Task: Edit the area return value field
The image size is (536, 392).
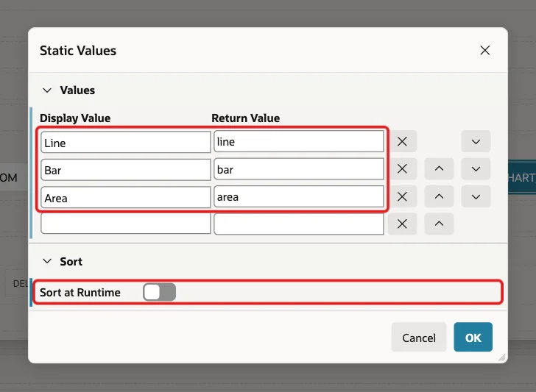Action: tap(299, 196)
